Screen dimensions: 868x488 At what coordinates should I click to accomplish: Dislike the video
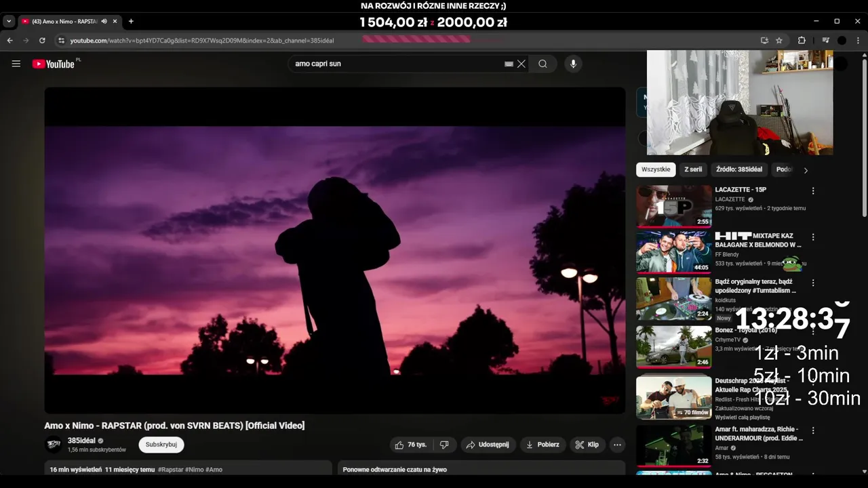coord(444,445)
